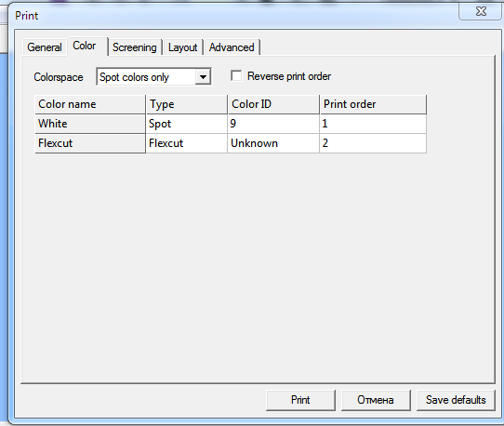
Task: Select the Color tab
Action: (85, 46)
